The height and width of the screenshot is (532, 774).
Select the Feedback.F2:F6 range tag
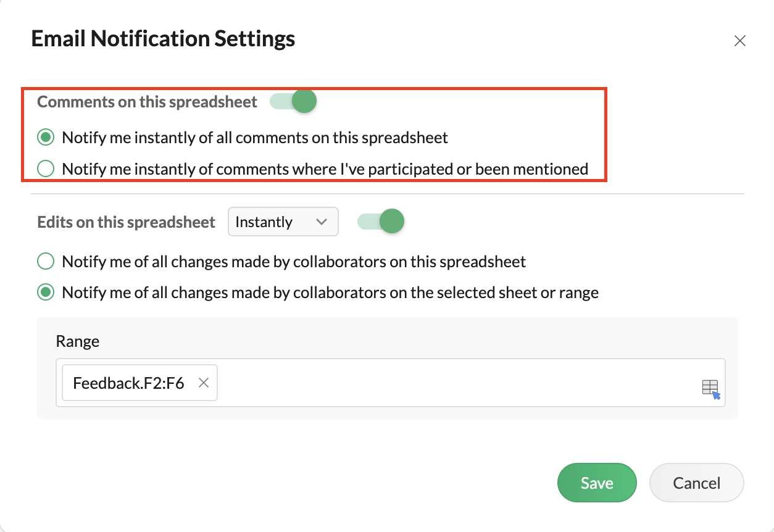(x=128, y=383)
